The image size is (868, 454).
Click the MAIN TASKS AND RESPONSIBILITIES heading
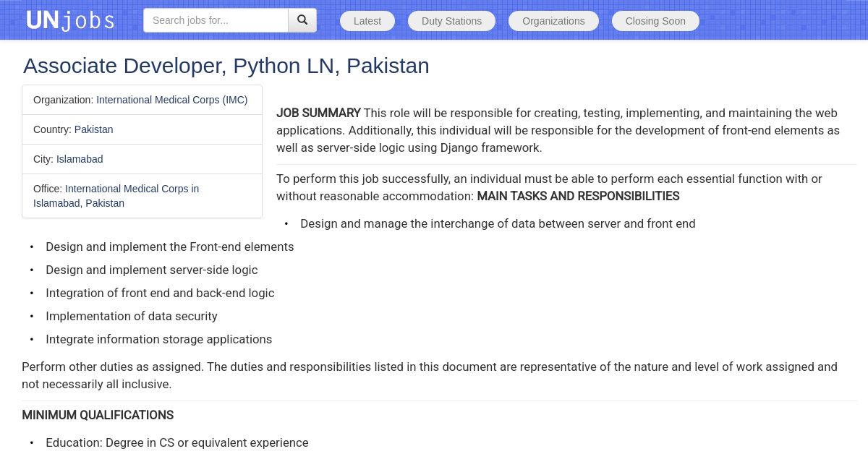click(578, 196)
